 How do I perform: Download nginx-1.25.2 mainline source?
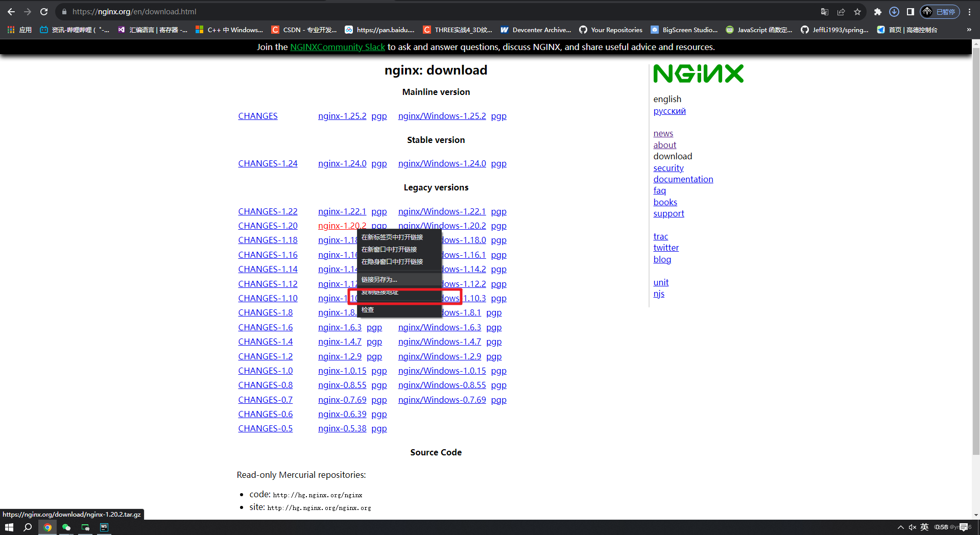click(342, 116)
